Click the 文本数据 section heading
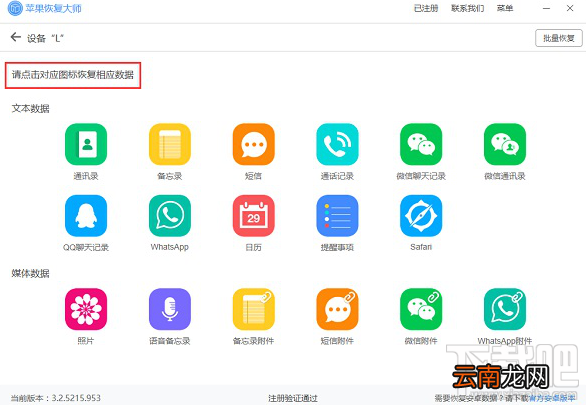Image resolution: width=586 pixels, height=405 pixels. pyautogui.click(x=31, y=109)
